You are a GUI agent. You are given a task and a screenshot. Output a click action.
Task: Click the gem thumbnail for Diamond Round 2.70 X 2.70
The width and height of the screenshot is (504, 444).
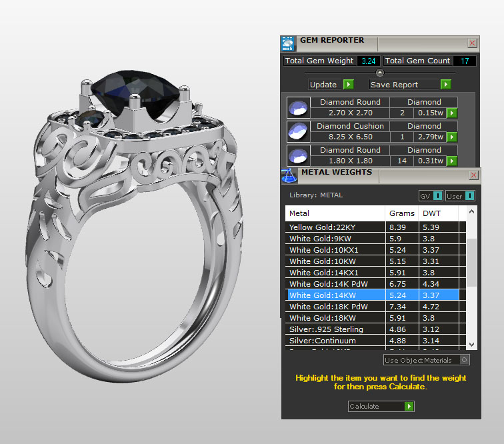pyautogui.click(x=298, y=108)
